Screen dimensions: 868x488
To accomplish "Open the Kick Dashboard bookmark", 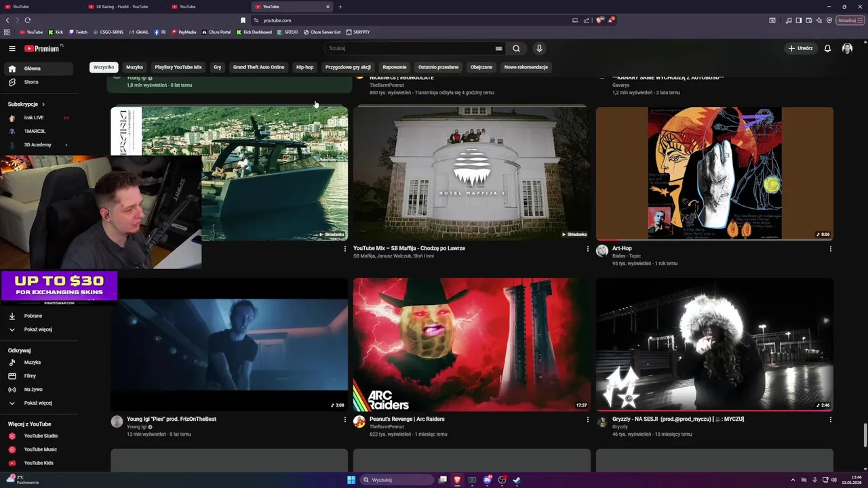I will (x=254, y=32).
